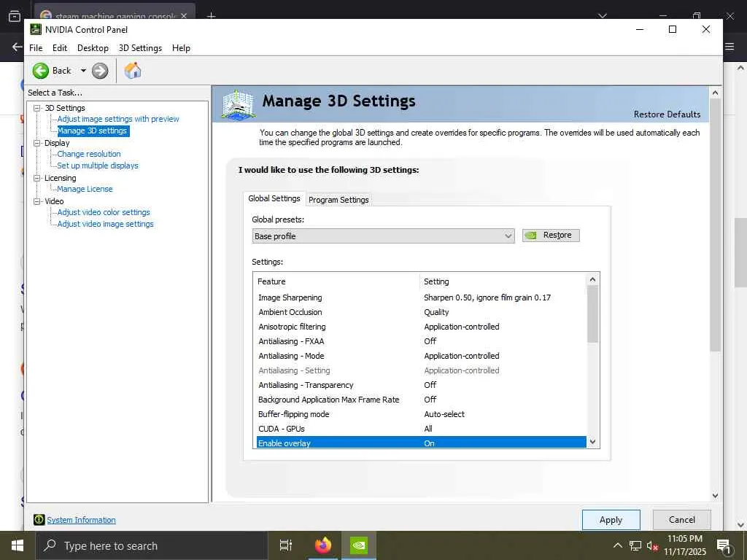Select the Enable overlay row
This screenshot has width=747, height=560.
[421, 443]
